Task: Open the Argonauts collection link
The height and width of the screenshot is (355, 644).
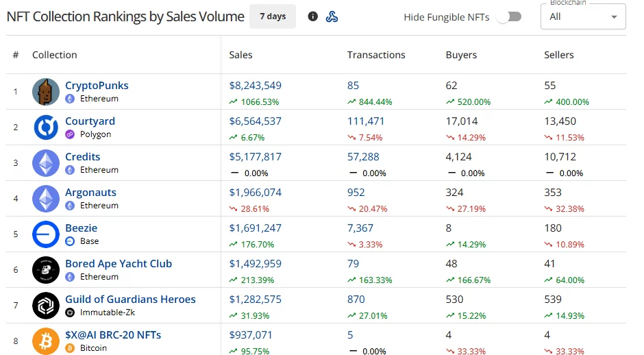Action: pyautogui.click(x=90, y=193)
